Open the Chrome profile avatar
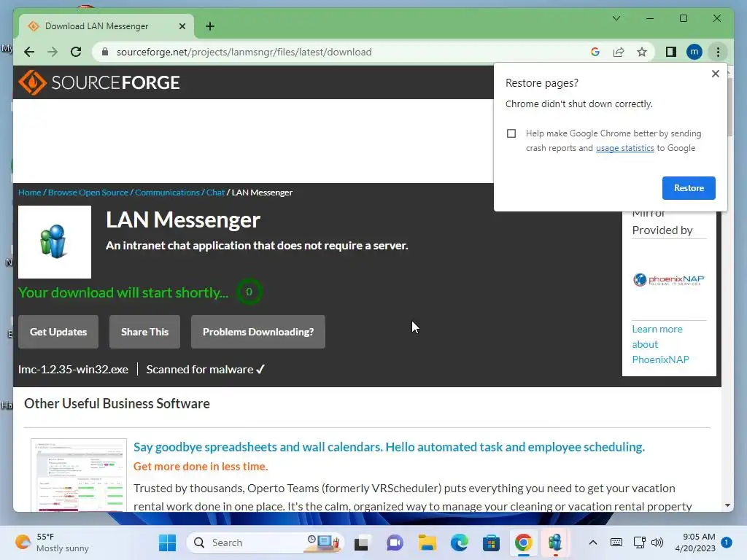The width and height of the screenshot is (747, 560). 694,52
